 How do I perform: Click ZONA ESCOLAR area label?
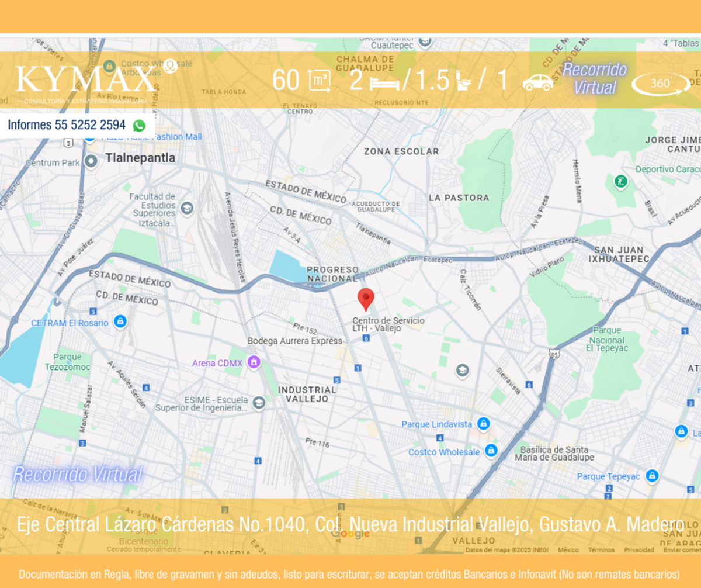tap(401, 151)
